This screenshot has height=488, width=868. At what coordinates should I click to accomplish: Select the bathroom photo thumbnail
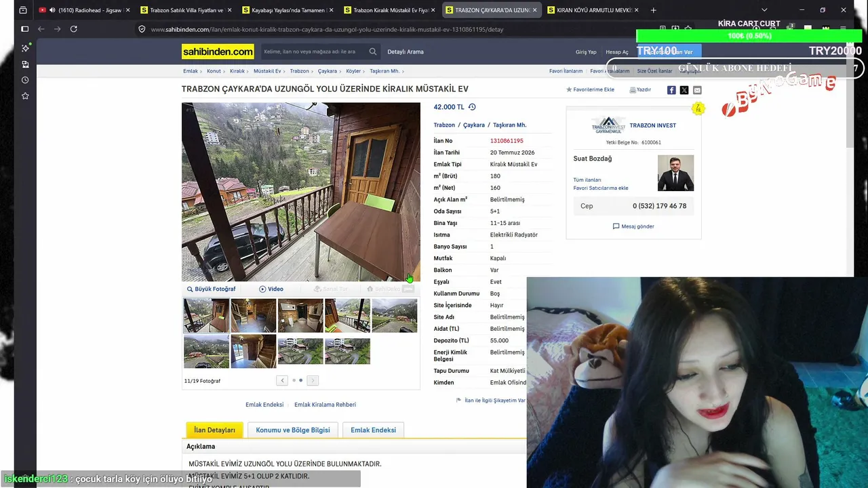300,316
